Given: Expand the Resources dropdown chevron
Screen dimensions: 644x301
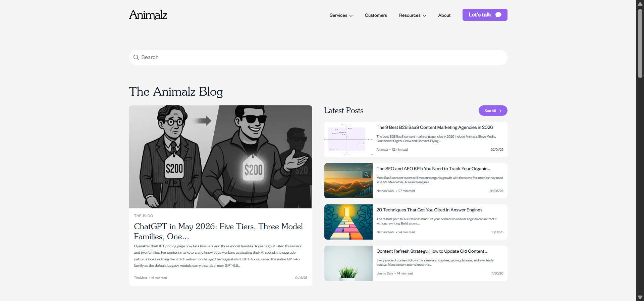Looking at the screenshot, I should tap(424, 16).
